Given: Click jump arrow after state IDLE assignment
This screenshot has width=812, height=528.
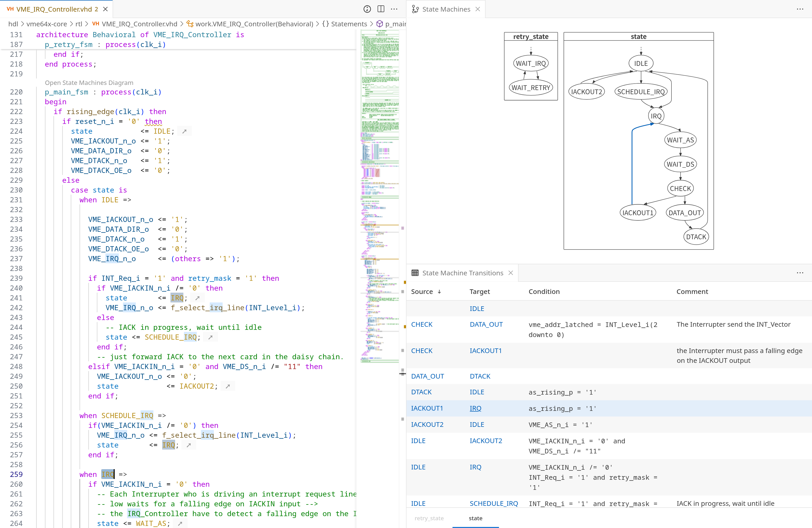Looking at the screenshot, I should [185, 131].
